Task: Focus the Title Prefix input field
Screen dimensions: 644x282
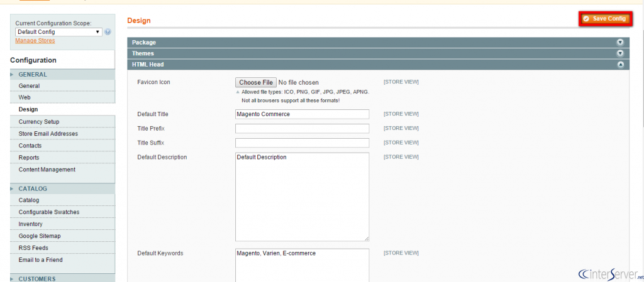Action: pos(303,129)
